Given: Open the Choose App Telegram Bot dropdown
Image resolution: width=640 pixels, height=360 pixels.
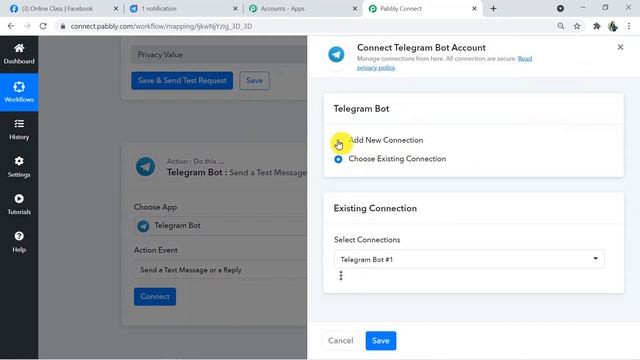Looking at the screenshot, I should [220, 226].
